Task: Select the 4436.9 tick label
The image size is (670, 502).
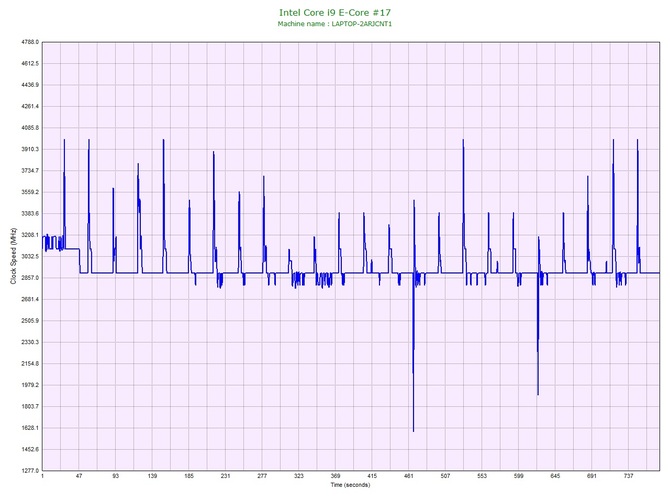Action: pos(29,85)
